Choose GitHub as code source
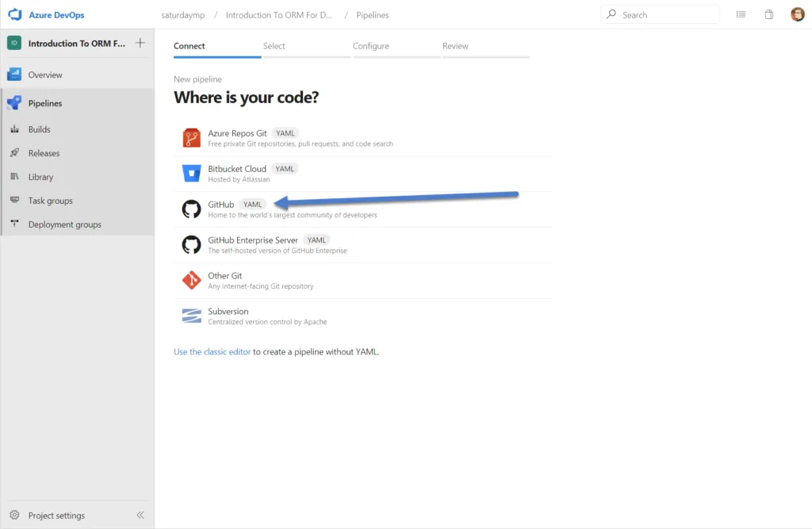Screen dimensions: 812x529 [x=221, y=205]
